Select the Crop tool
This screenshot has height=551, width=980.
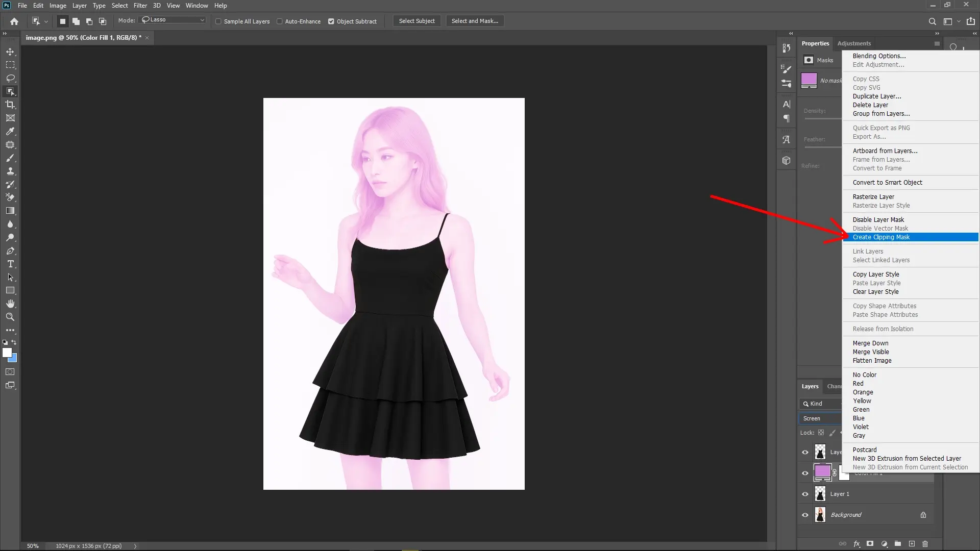(x=10, y=105)
